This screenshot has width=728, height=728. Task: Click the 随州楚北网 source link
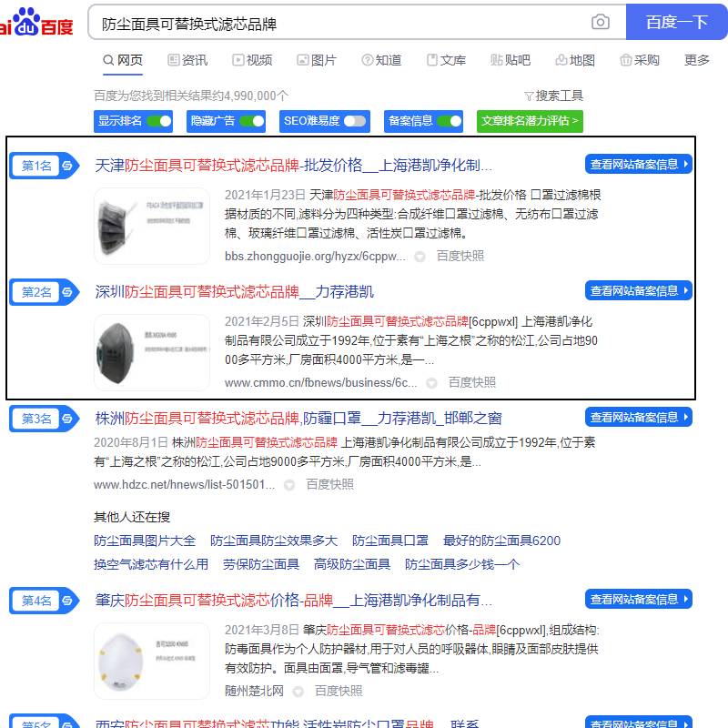[x=254, y=692]
